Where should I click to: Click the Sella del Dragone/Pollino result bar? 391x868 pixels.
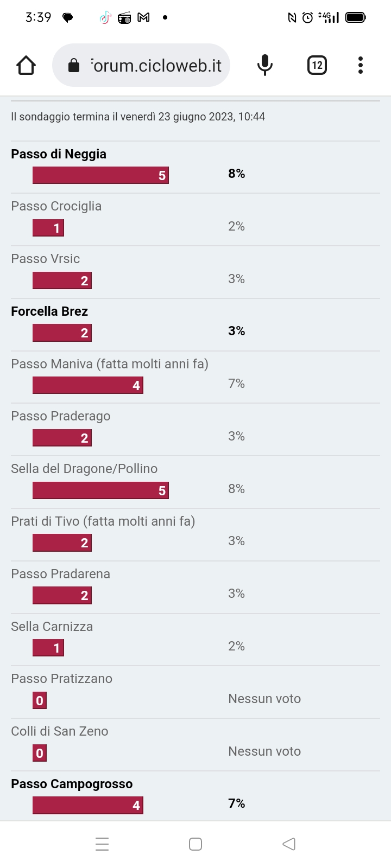click(x=100, y=490)
